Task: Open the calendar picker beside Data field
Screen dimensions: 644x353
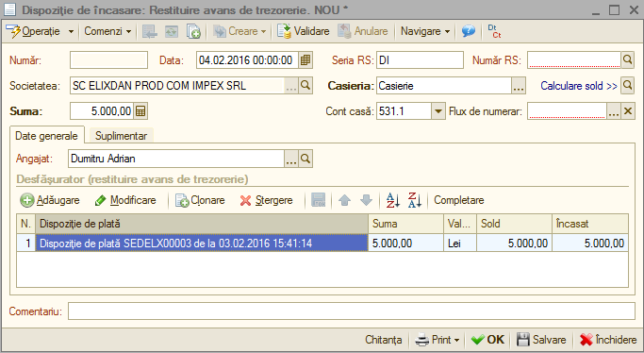Action: (x=305, y=60)
